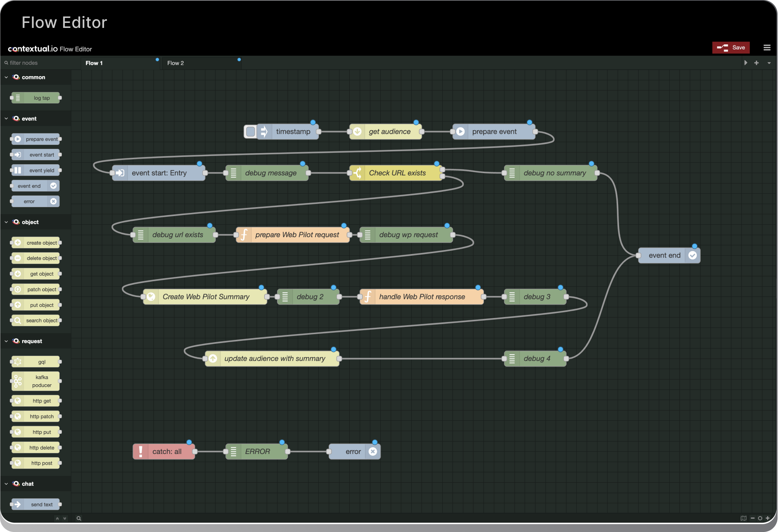784x532 pixels.
Task: Select the canvas event end node
Action: (669, 255)
